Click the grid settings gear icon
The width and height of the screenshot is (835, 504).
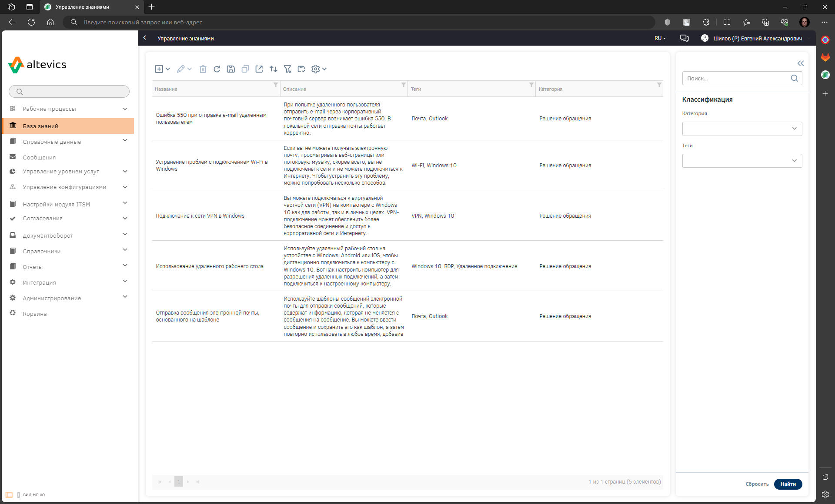[316, 69]
